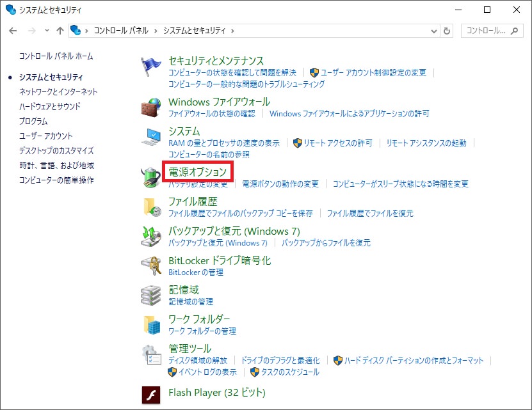Click the title bar Control Panel window icon

(11, 10)
